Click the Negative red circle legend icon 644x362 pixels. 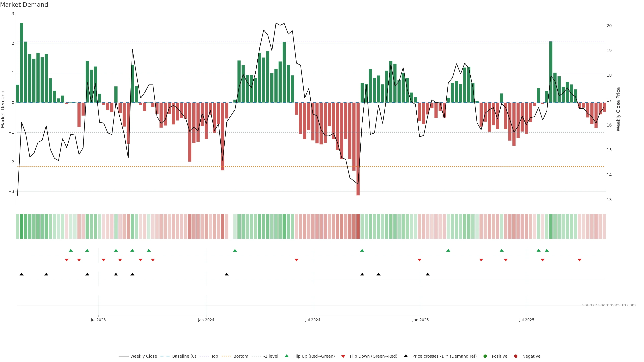(516, 356)
